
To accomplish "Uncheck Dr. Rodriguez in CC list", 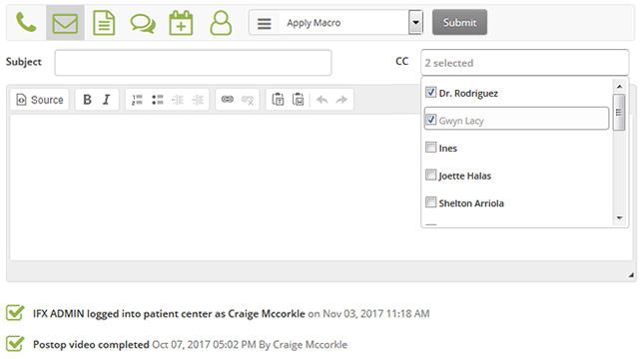I will (430, 93).
